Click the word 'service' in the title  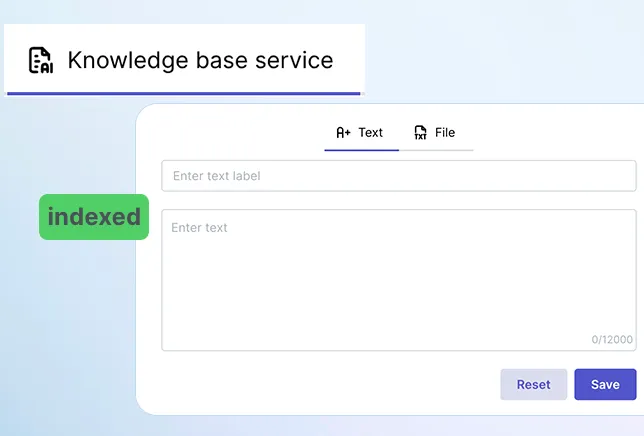[x=292, y=60]
